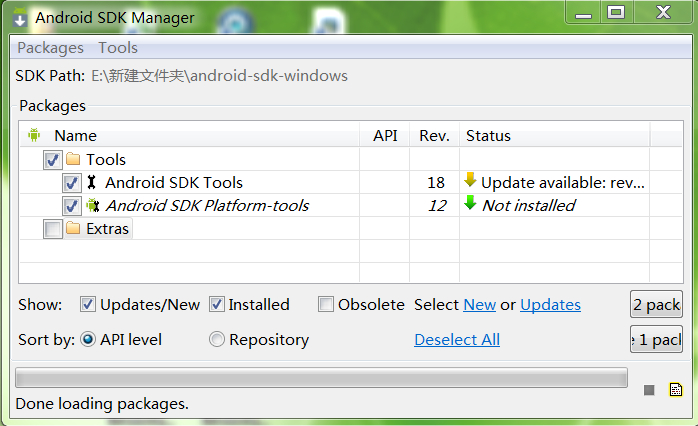Screen dimensions: 698x426
Task: Uncheck the Android SDK Platform-tools checkbox
Action: [x=72, y=206]
